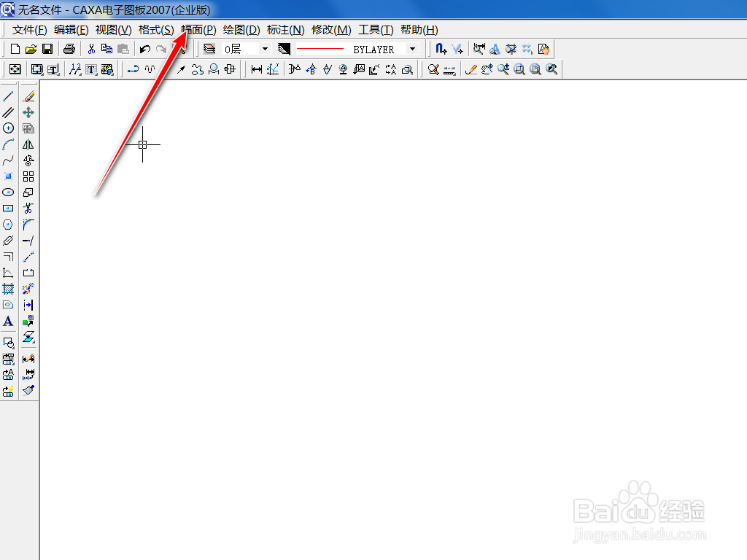Screen dimensions: 747x560
Task: Click the pan hand icon in top toolbar
Action: [x=543, y=49]
